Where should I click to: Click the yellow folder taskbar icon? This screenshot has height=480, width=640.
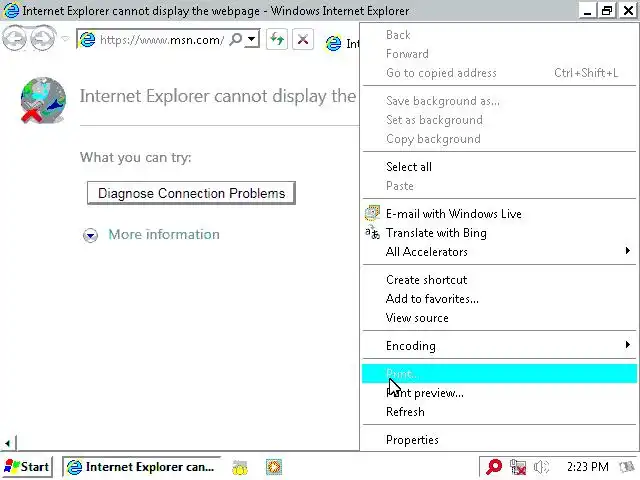point(240,467)
